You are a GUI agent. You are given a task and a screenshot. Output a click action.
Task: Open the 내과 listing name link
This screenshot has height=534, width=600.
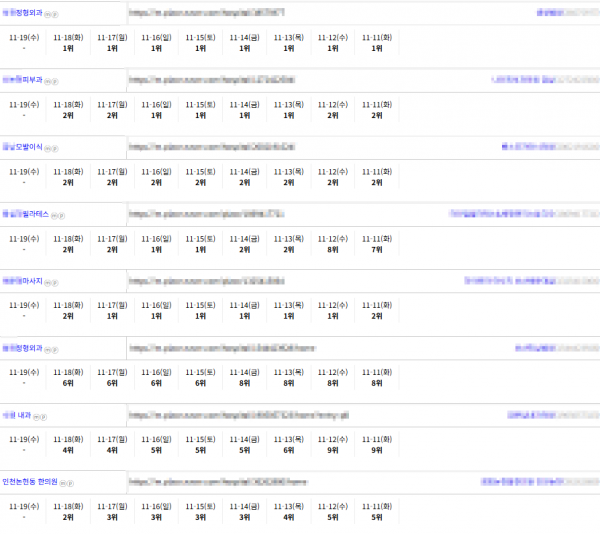(x=18, y=415)
